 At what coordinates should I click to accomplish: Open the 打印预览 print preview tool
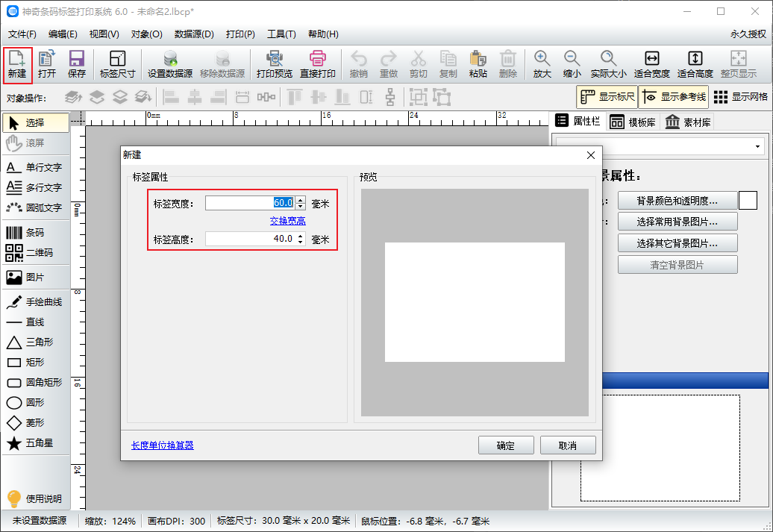click(274, 65)
